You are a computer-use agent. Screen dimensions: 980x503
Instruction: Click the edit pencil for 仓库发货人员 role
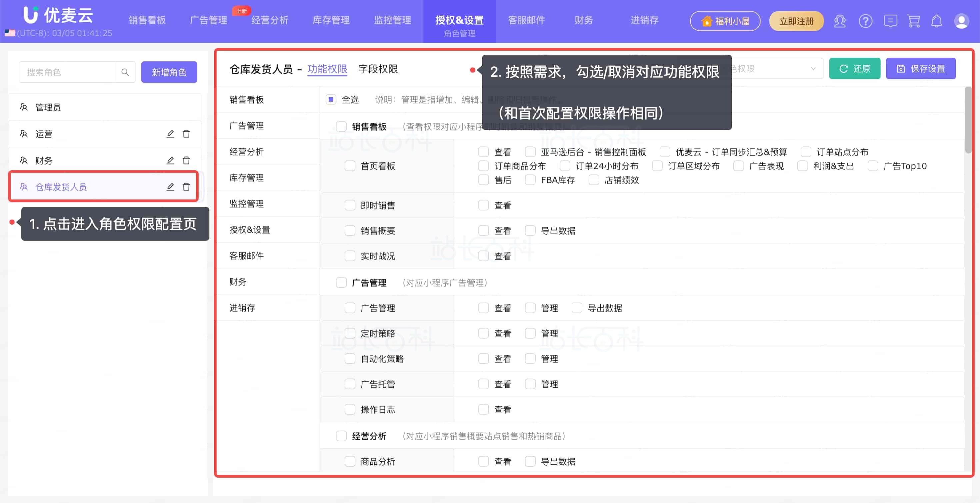click(170, 187)
